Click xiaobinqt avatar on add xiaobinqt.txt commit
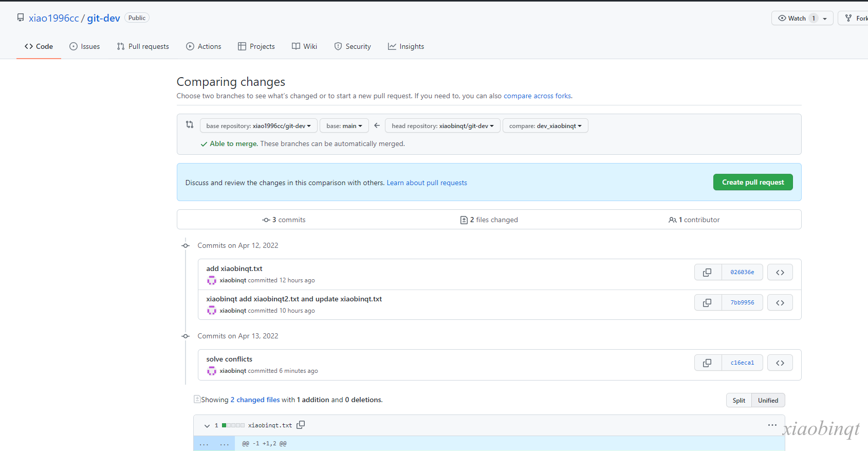 pos(211,280)
